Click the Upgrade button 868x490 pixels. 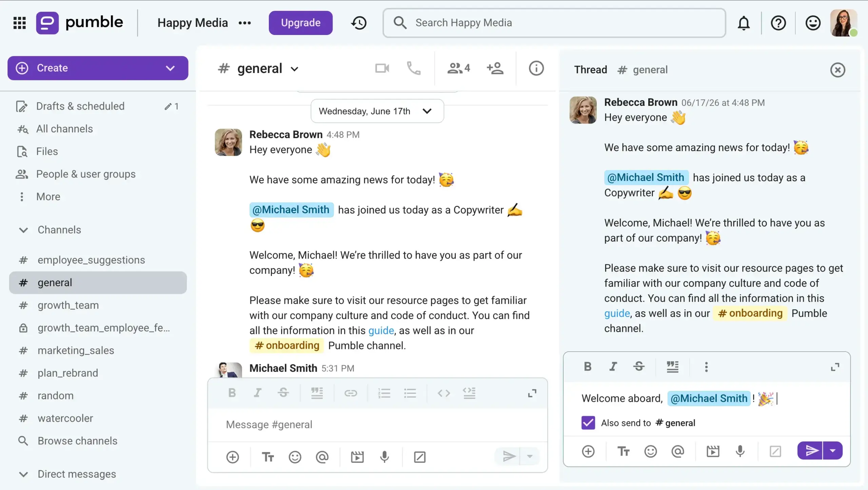(x=300, y=23)
